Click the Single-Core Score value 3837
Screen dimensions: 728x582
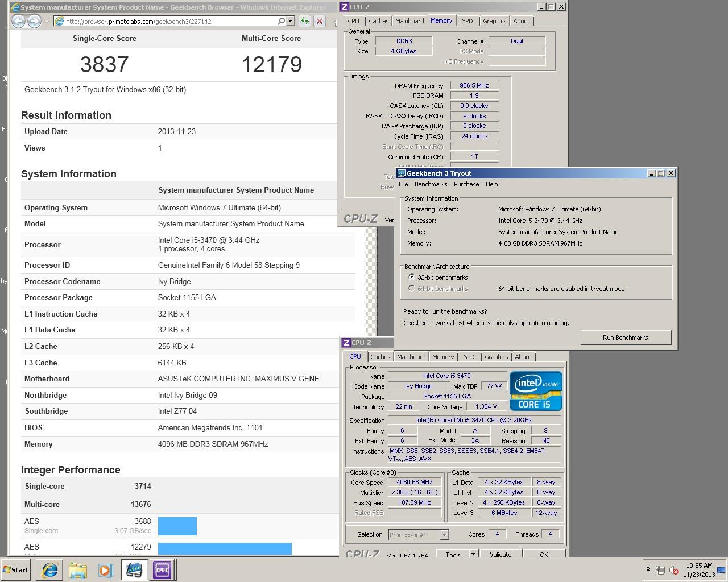tap(104, 64)
